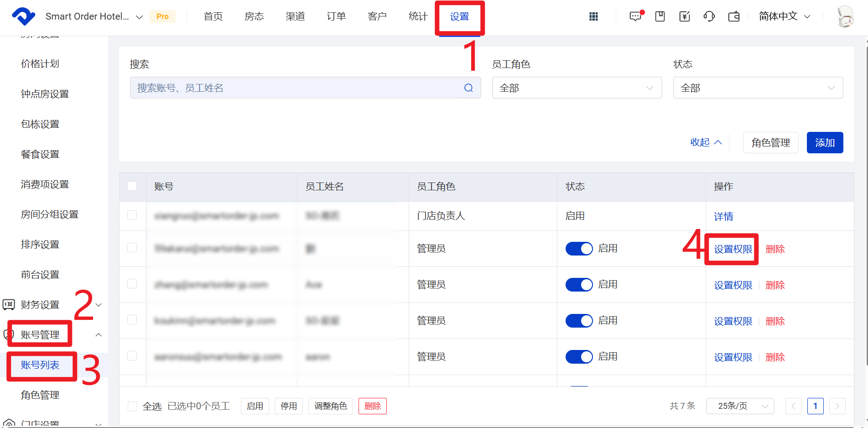
Task: Open the 状态 filter dropdown
Action: click(x=758, y=88)
